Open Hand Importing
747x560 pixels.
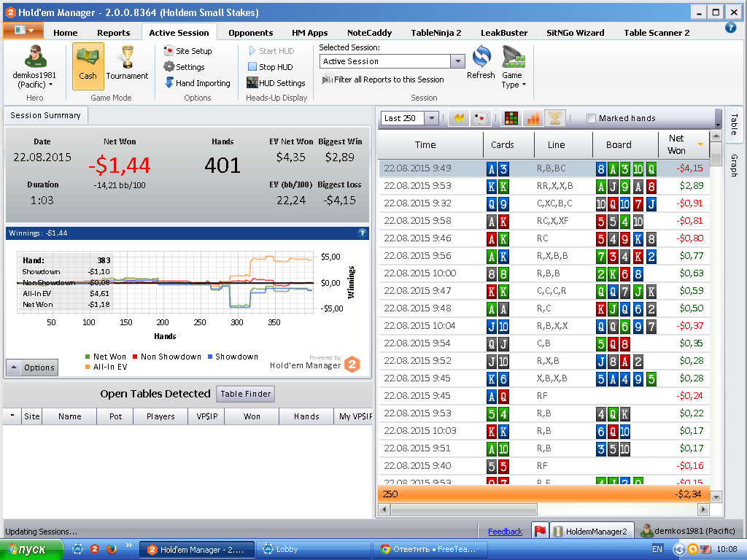tap(198, 83)
